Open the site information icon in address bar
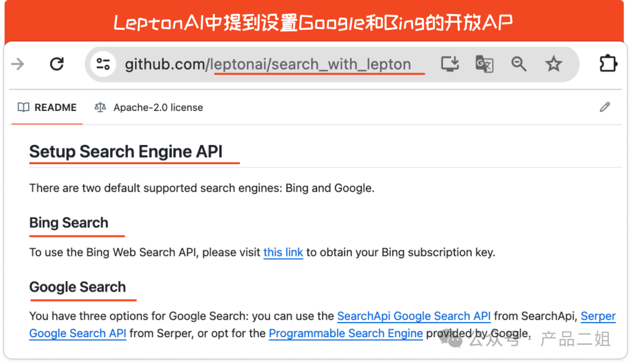Image resolution: width=631 pixels, height=364 pixels. [103, 64]
